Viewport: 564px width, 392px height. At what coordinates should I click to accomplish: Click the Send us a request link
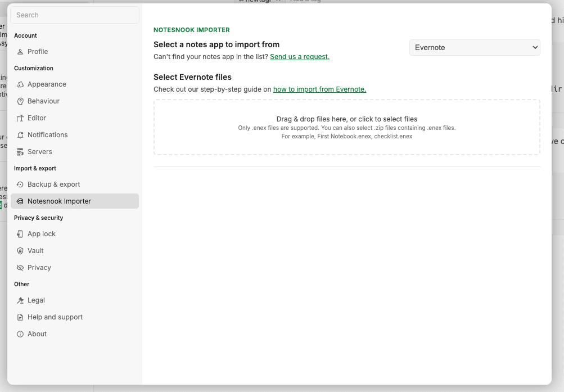299,57
